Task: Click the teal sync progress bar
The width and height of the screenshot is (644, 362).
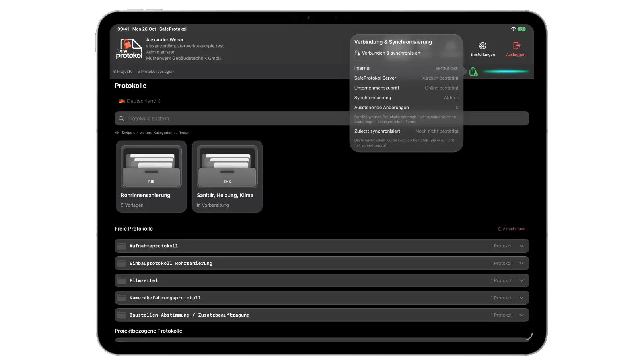Action: [506, 72]
